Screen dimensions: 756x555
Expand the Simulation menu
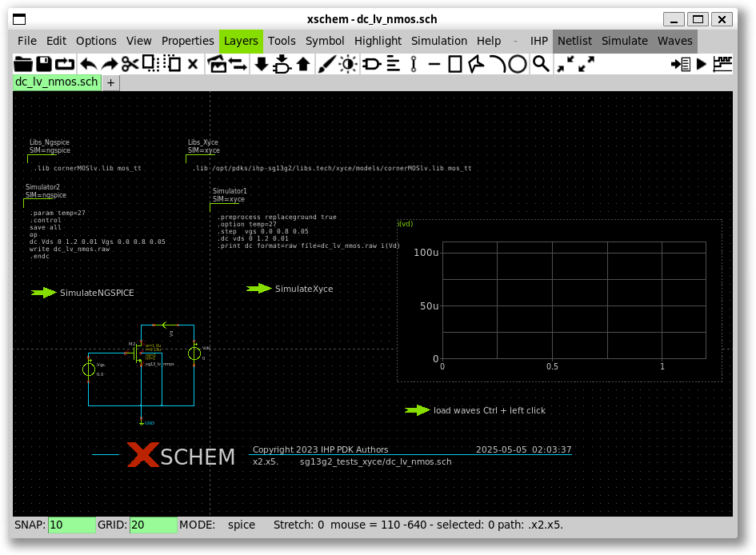pos(438,41)
